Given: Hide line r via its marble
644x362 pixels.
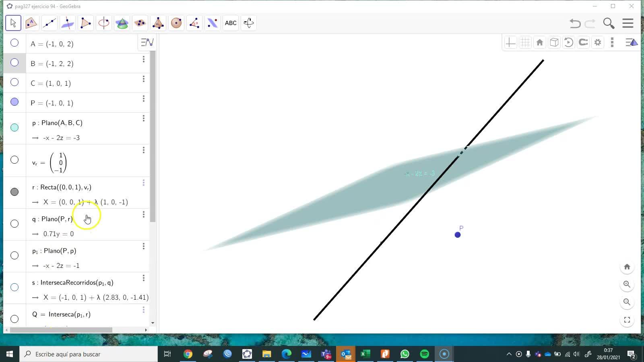Looking at the screenshot, I should pyautogui.click(x=14, y=192).
